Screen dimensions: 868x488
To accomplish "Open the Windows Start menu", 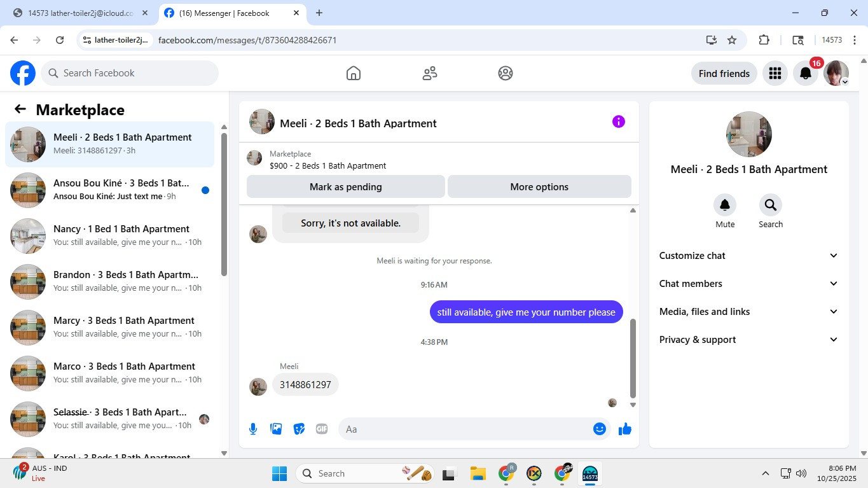I will pos(279,473).
